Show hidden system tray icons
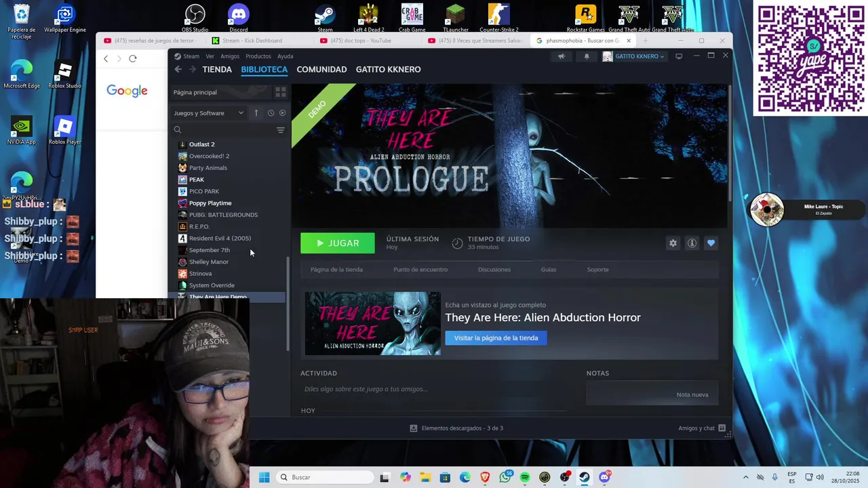 pos(746,477)
